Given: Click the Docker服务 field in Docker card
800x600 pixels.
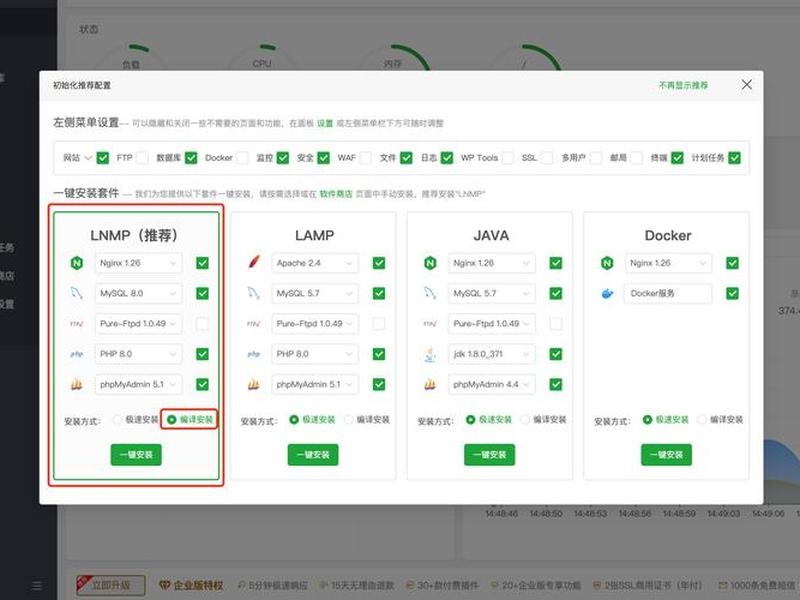Looking at the screenshot, I should click(668, 293).
